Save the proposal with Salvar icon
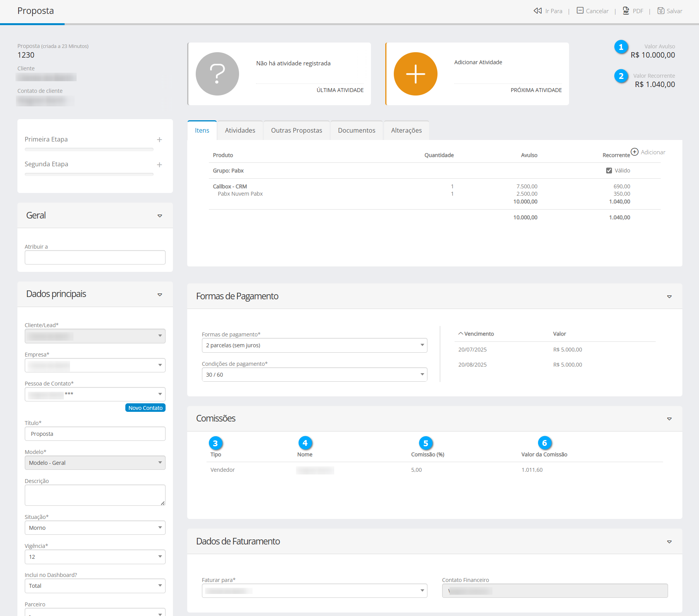Image resolution: width=699 pixels, height=616 pixels. point(661,11)
